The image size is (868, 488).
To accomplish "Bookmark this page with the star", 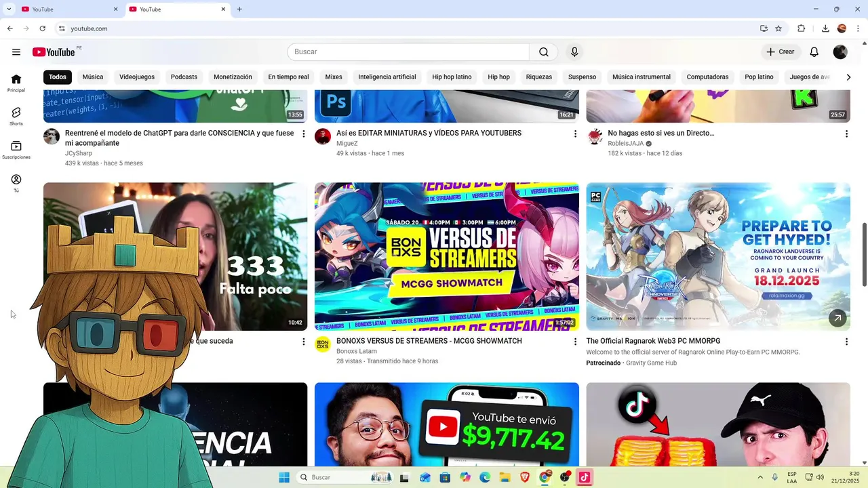I will point(778,28).
